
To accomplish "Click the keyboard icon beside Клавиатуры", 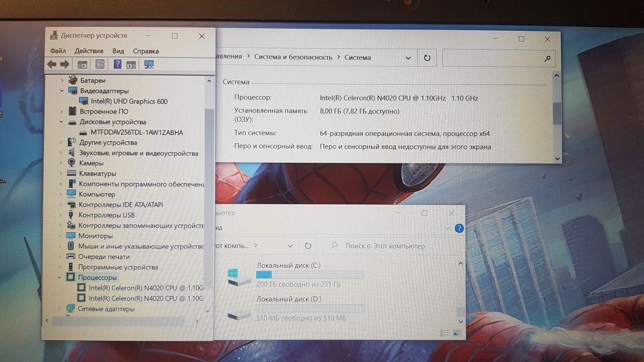I will pyautogui.click(x=72, y=173).
